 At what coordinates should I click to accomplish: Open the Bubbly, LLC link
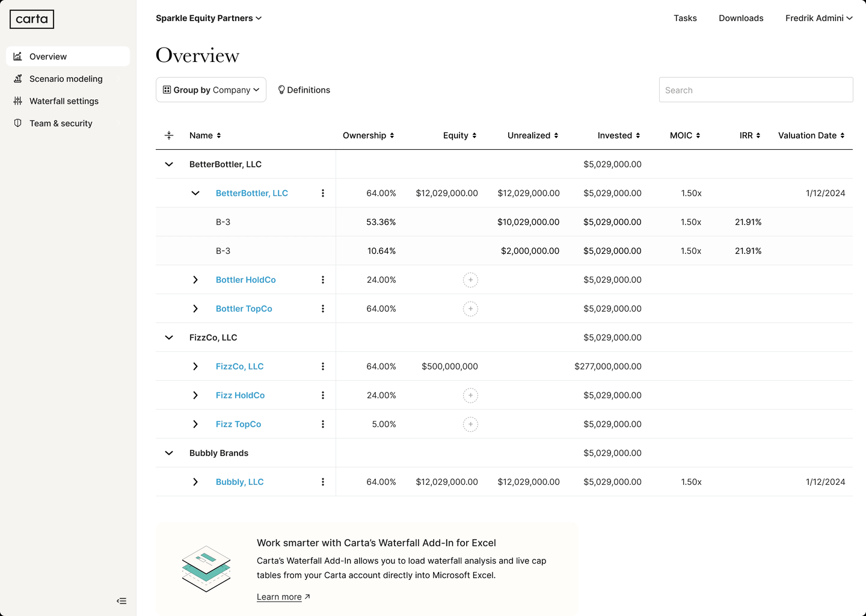pyautogui.click(x=240, y=482)
